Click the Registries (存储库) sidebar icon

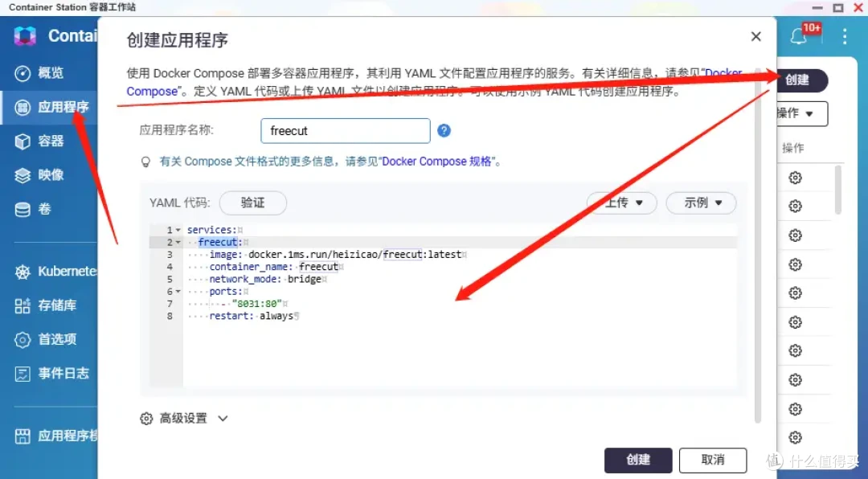click(x=23, y=305)
